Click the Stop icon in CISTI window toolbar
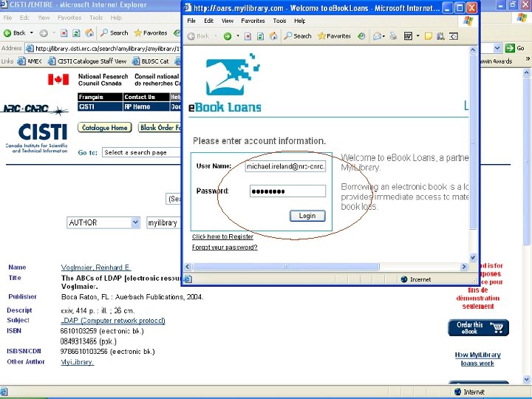532x399 pixels. point(64,33)
